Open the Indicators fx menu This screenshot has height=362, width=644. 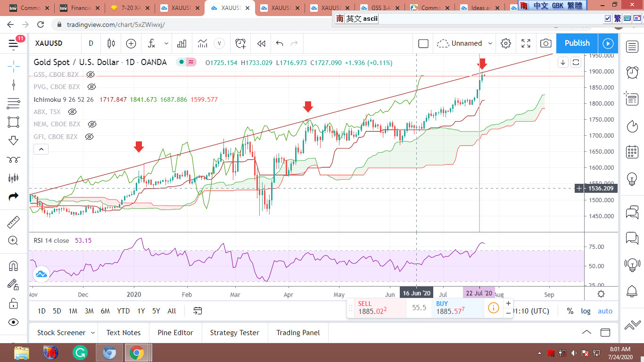[x=152, y=43]
